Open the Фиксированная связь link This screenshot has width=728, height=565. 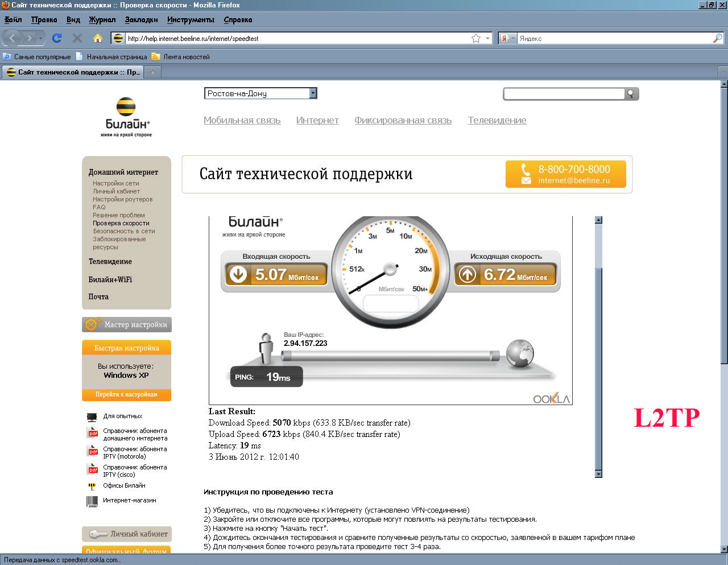pos(403,120)
